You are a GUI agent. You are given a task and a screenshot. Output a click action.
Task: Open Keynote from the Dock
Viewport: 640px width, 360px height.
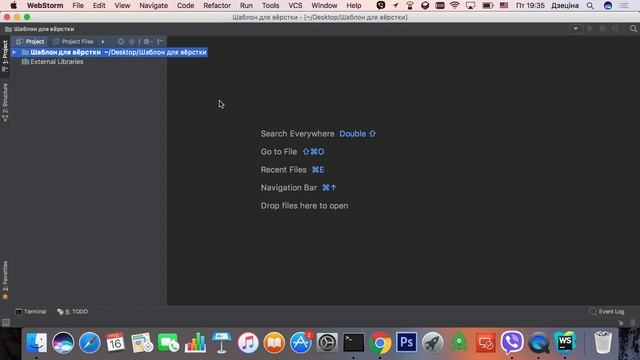tap(222, 342)
